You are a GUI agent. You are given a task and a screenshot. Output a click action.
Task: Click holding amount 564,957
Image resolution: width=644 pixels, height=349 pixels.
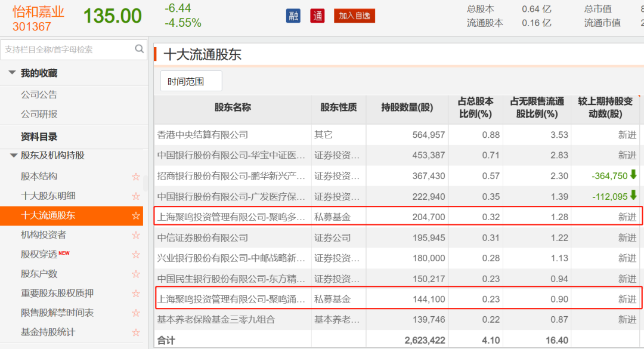pyautogui.click(x=428, y=135)
